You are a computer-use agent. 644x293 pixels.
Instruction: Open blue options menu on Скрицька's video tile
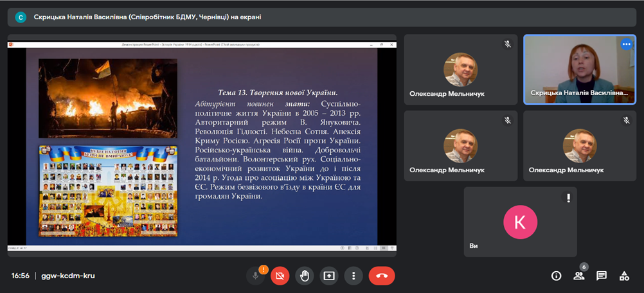pyautogui.click(x=627, y=44)
